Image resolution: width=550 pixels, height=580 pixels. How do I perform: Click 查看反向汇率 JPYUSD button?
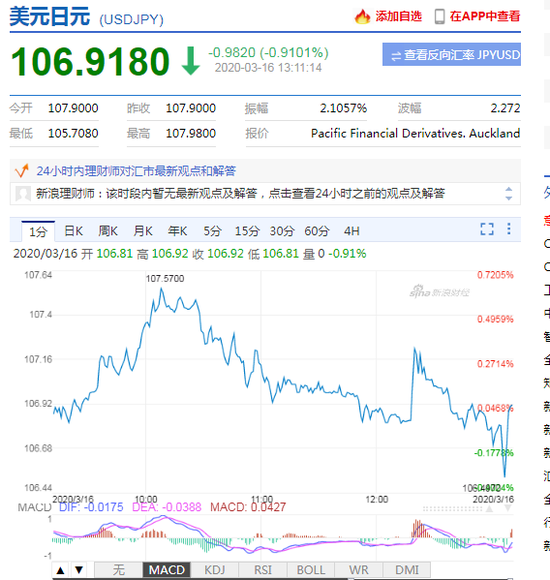pyautogui.click(x=452, y=54)
